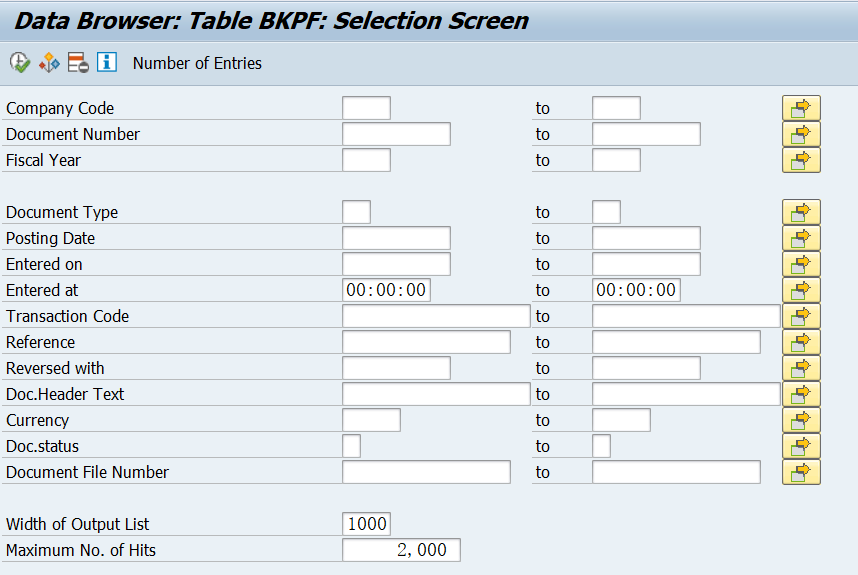Click the Maximum No. of Hits field
This screenshot has width=858, height=575.
pyautogui.click(x=401, y=550)
